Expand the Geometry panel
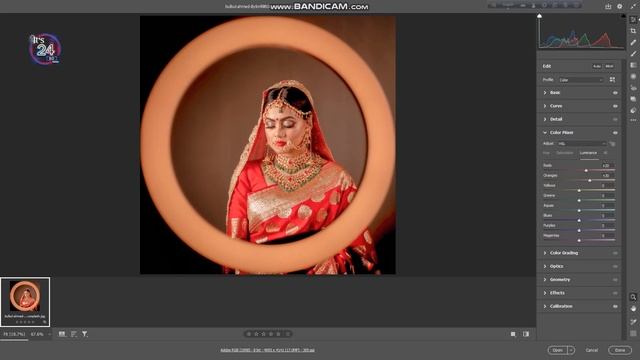This screenshot has width=640, height=360. click(545, 280)
